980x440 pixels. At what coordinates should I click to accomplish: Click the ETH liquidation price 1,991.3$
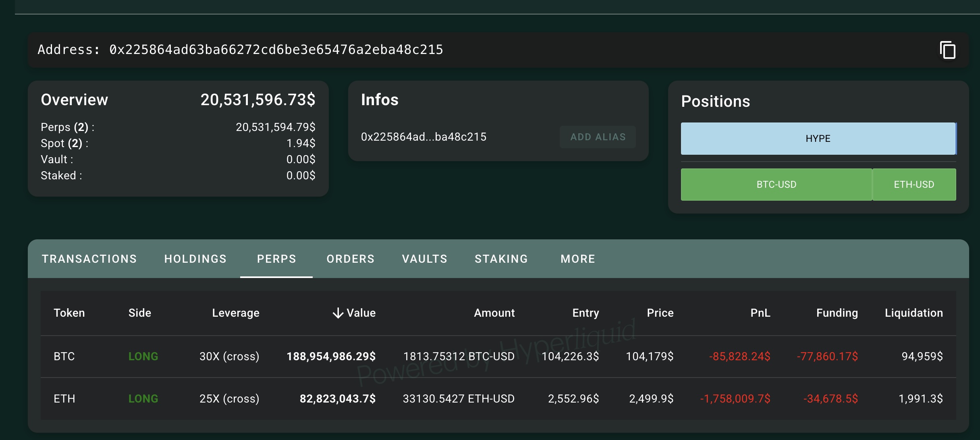pos(921,399)
